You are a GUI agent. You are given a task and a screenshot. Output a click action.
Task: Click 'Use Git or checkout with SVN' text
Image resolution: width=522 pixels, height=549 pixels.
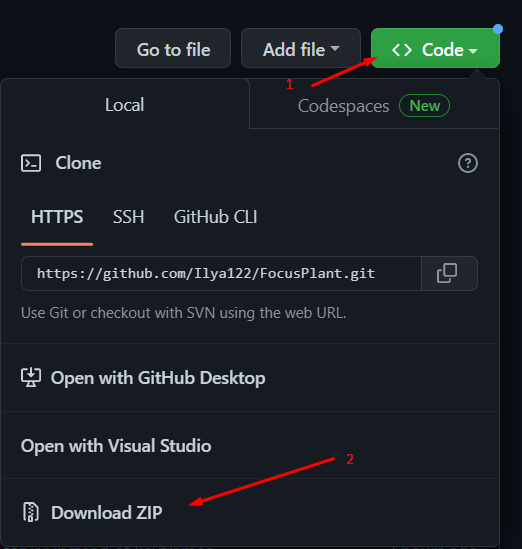(x=183, y=313)
